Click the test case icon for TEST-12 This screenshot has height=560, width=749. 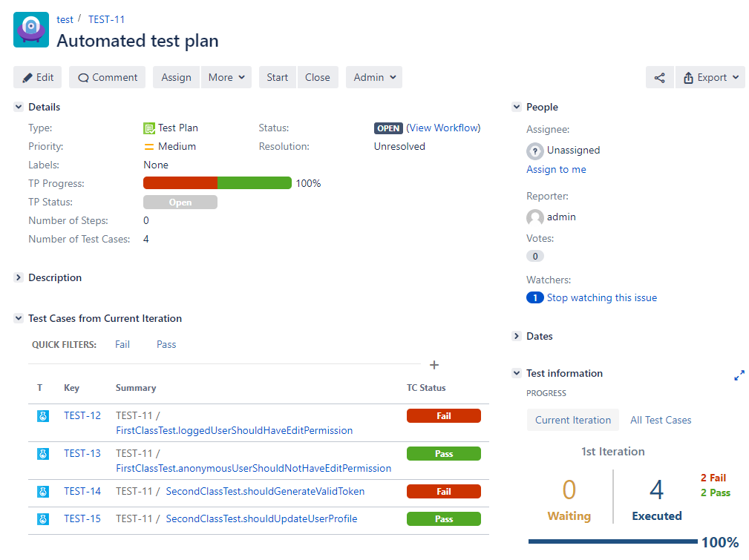[x=43, y=416]
